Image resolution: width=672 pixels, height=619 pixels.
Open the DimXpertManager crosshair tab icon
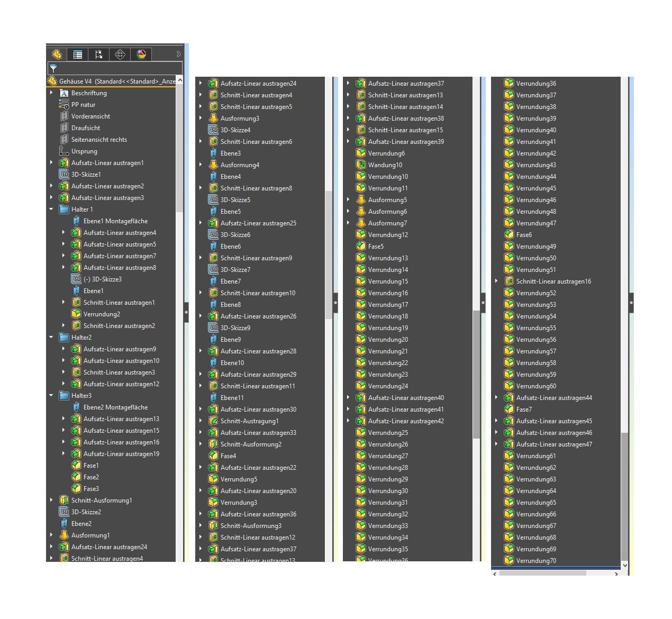tap(120, 54)
